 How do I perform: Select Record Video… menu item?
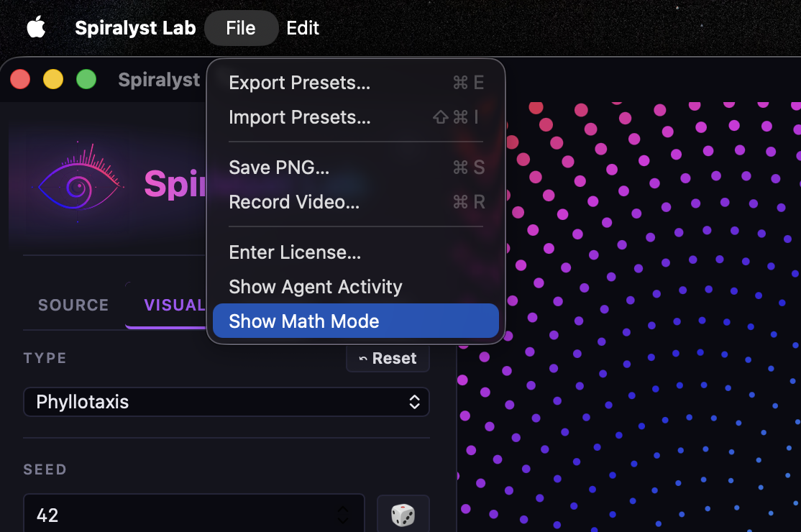coord(355,202)
